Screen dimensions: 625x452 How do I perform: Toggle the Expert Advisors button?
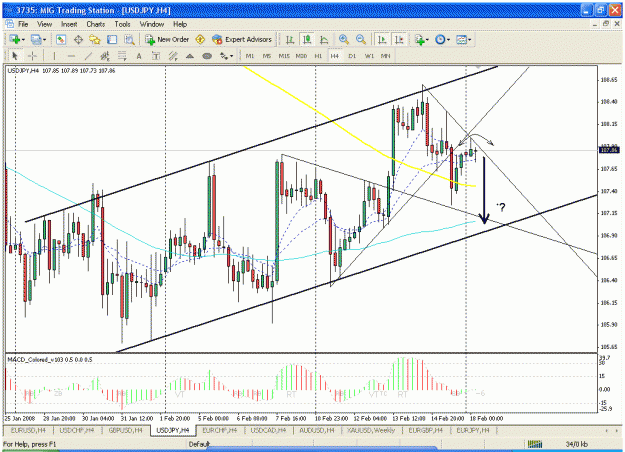242,39
